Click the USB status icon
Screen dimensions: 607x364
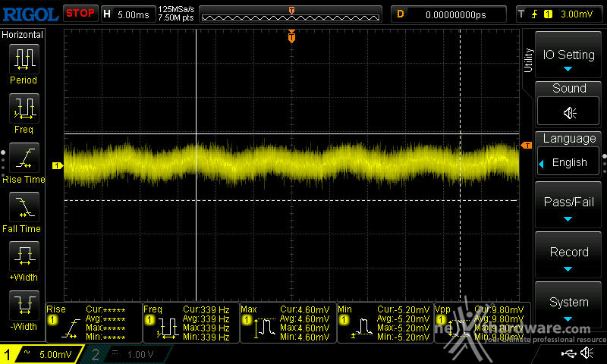568,353
